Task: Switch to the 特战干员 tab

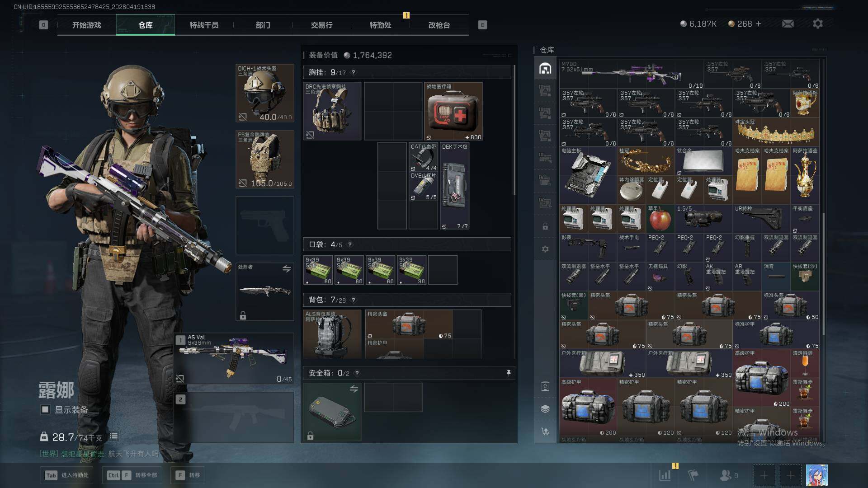Action: pyautogui.click(x=204, y=25)
